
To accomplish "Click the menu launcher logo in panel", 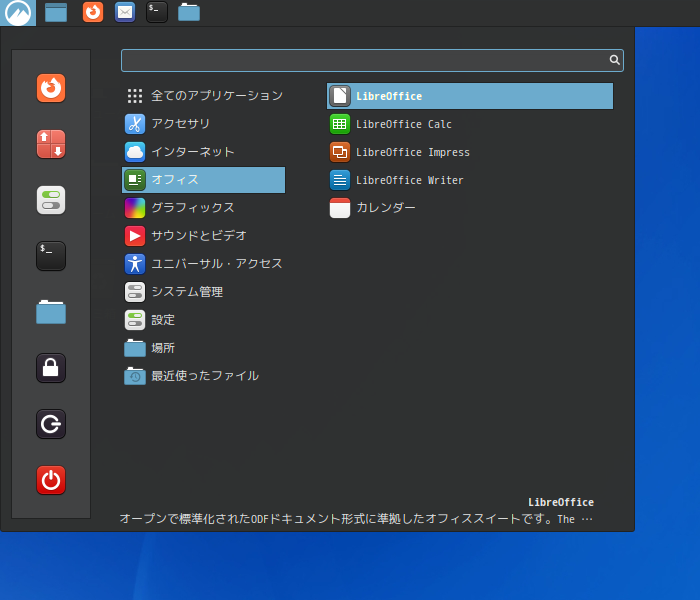I will pos(18,12).
